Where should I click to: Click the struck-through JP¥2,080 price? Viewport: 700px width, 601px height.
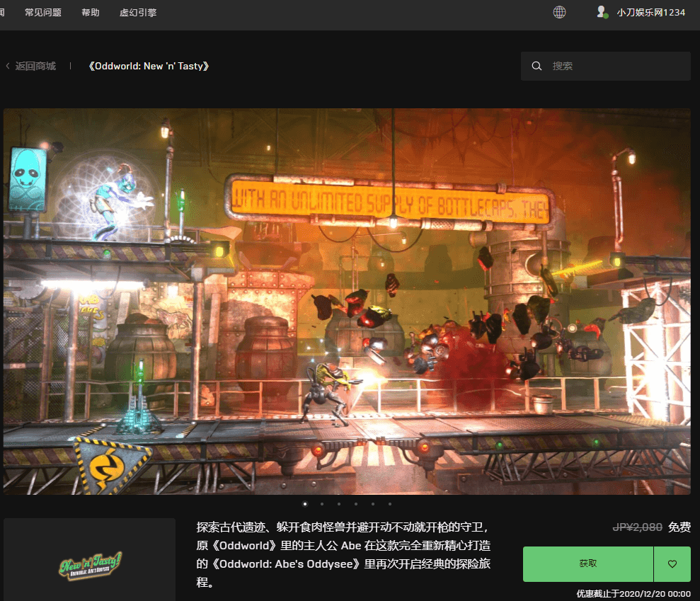point(637,527)
